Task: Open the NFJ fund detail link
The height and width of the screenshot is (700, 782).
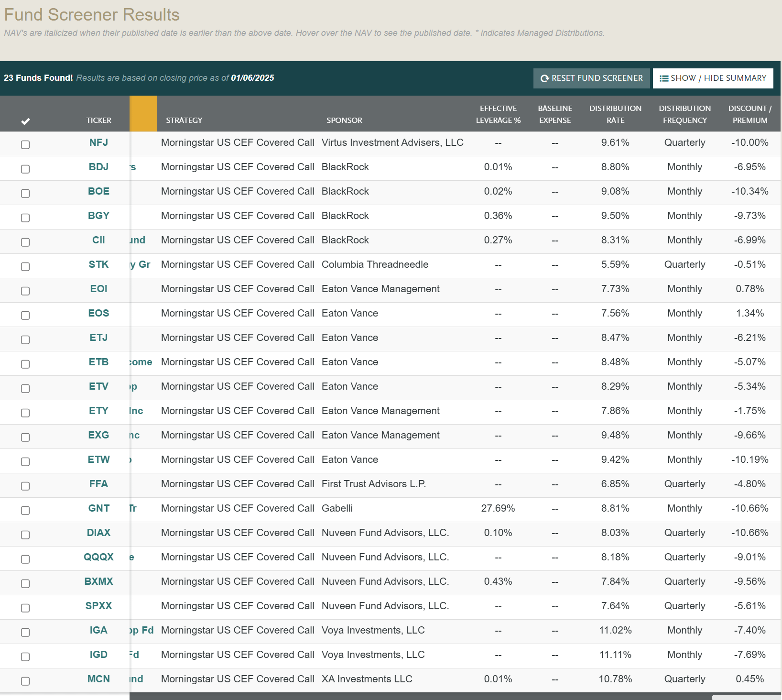Action: coord(98,142)
